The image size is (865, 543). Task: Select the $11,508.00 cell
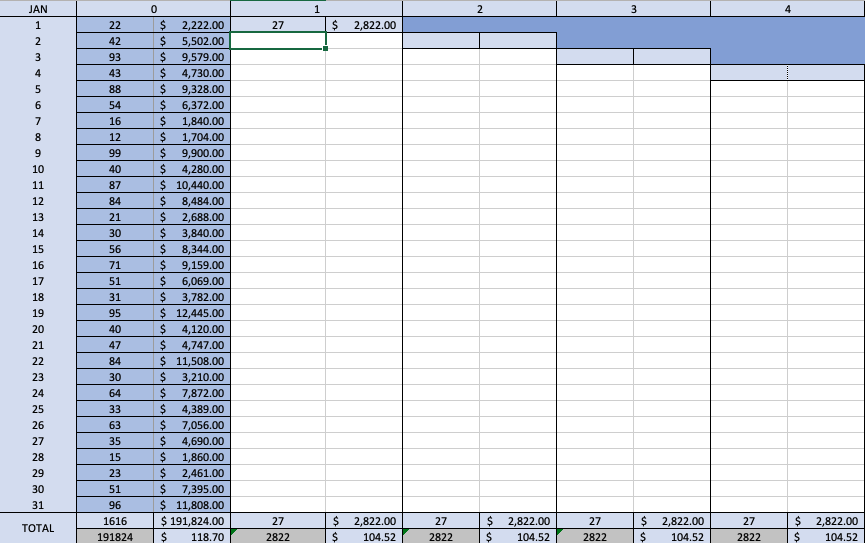pyautogui.click(x=192, y=361)
